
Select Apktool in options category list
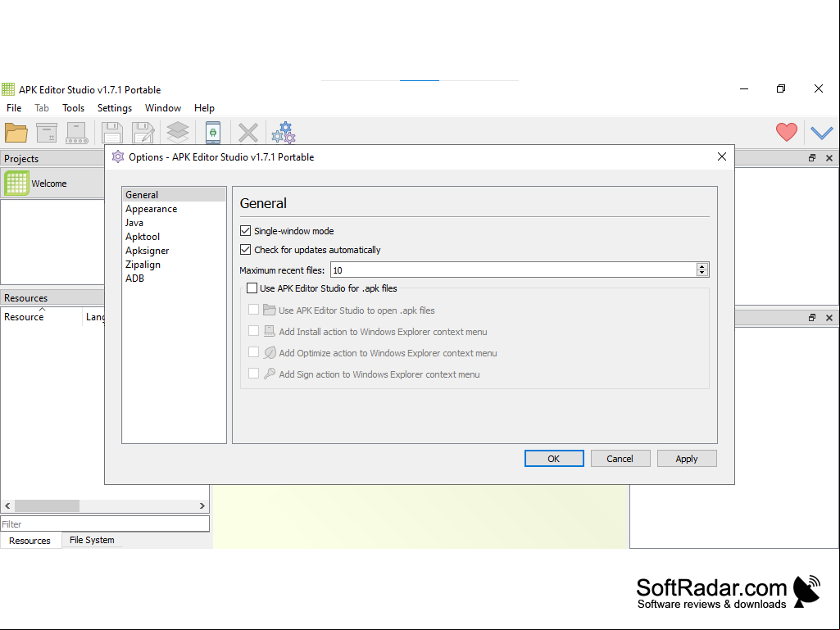point(174,236)
